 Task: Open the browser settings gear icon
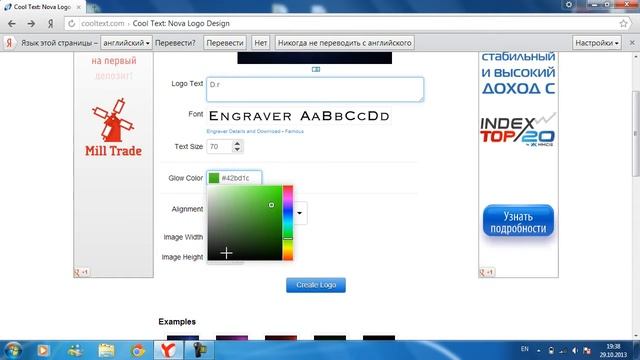(x=569, y=5)
